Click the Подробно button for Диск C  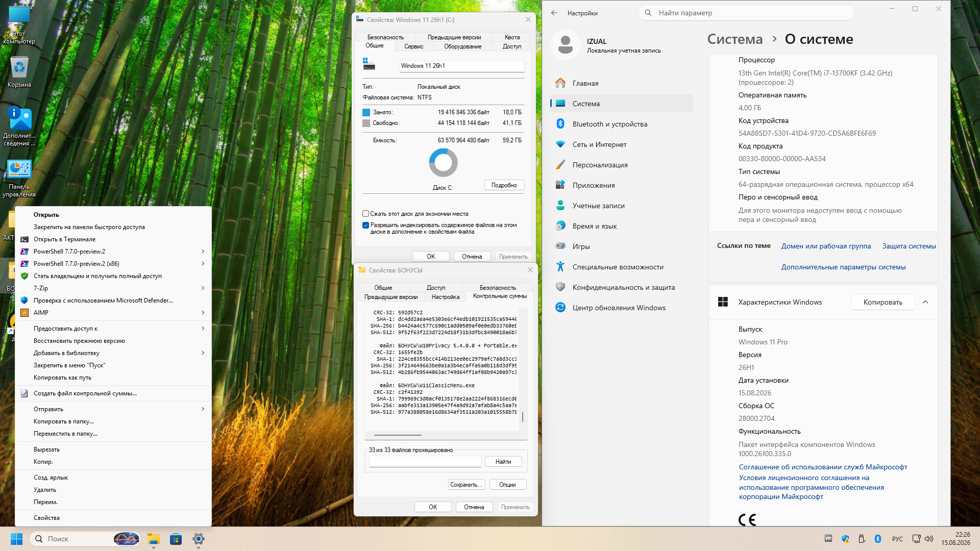pos(504,185)
